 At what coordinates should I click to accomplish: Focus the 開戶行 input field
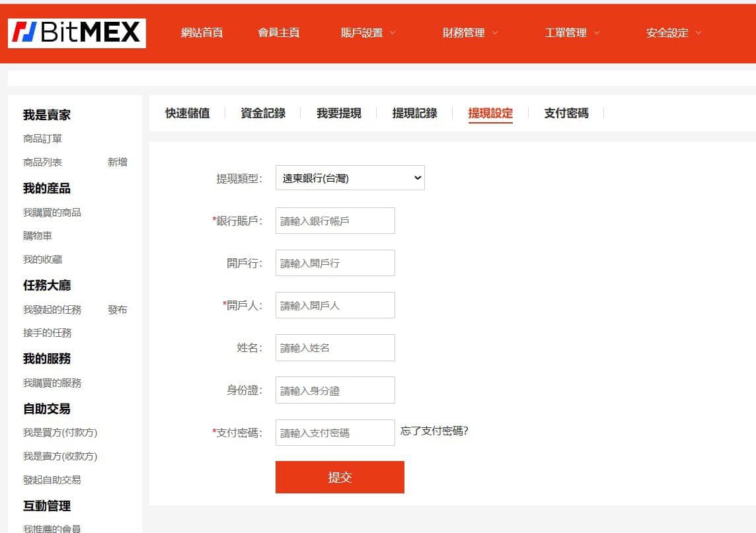tap(335, 263)
